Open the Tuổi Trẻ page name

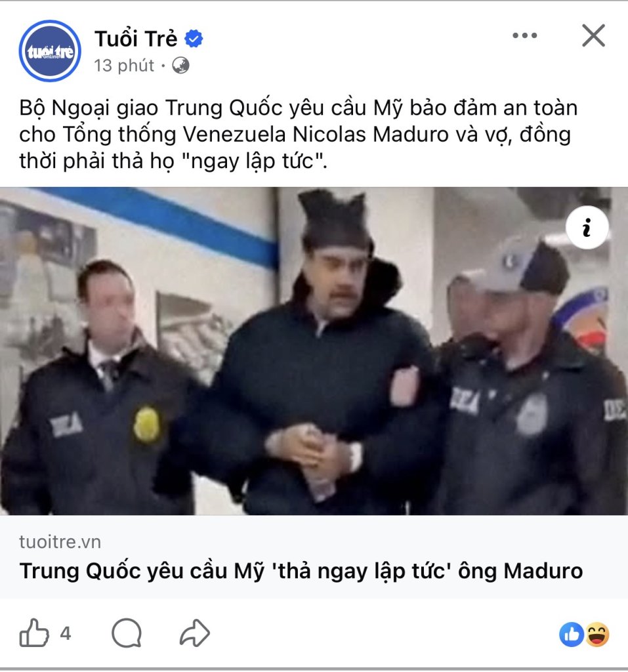[136, 39]
